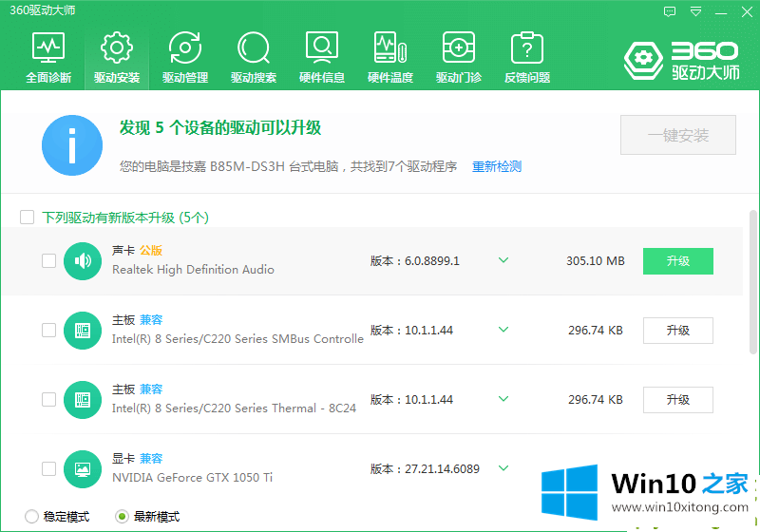
Task: Click the Thermal 8C24 motherboard icon
Action: [83, 400]
